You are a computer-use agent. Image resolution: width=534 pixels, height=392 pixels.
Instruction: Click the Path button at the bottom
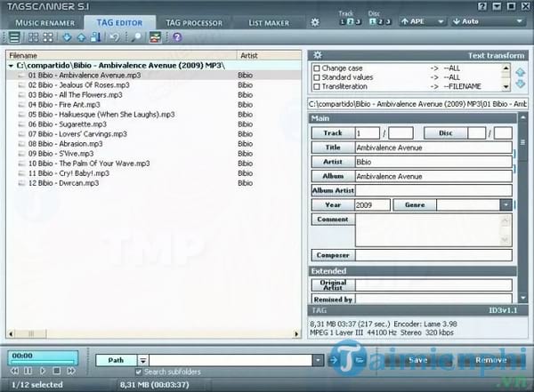click(x=116, y=360)
